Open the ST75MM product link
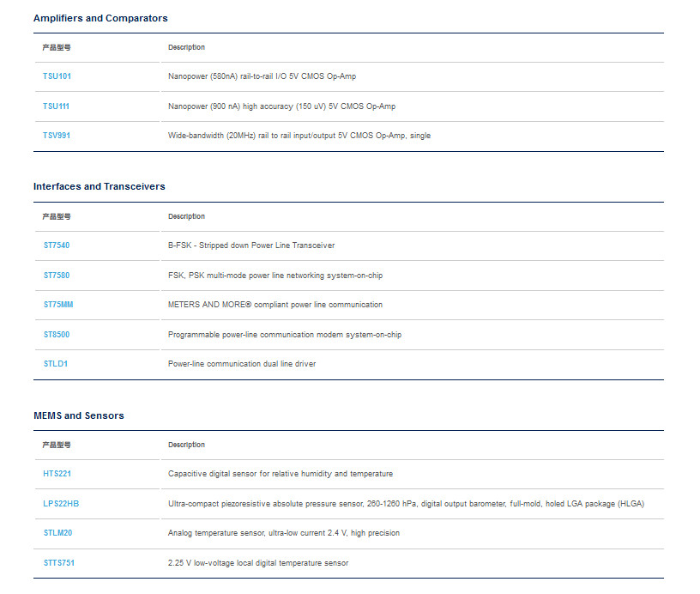Screen dimensions: 700x594 [x=58, y=305]
